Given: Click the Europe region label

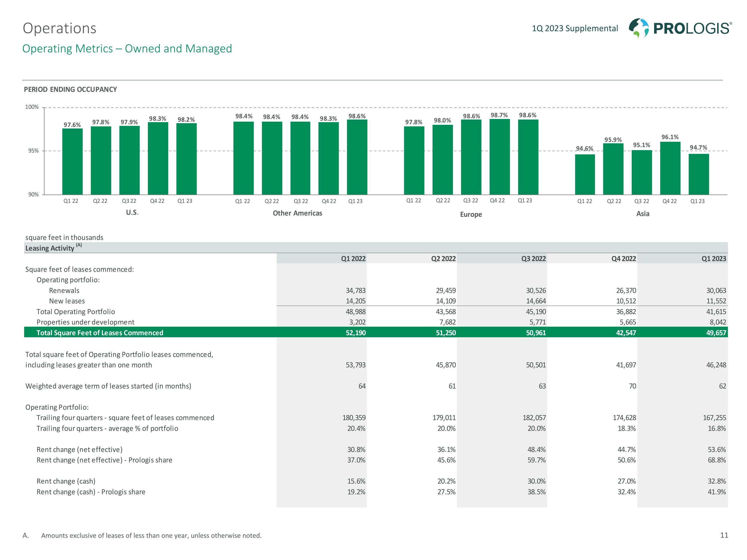Looking at the screenshot, I should [x=471, y=214].
